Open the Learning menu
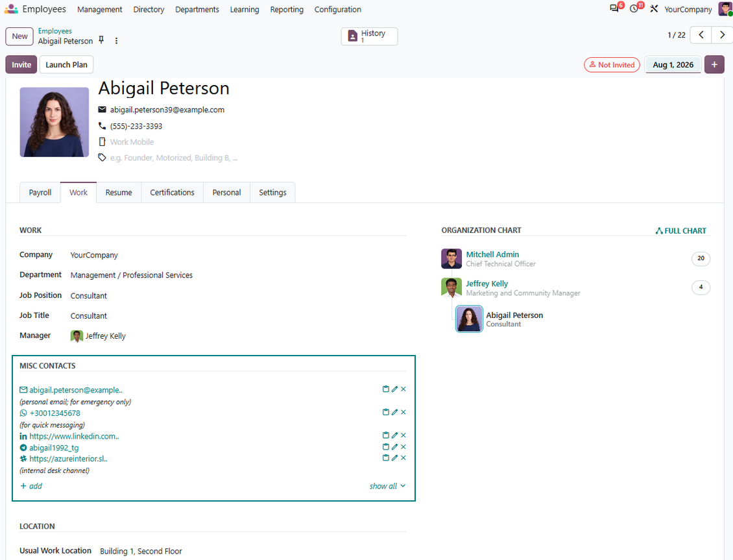This screenshot has width=733, height=560. click(x=245, y=9)
